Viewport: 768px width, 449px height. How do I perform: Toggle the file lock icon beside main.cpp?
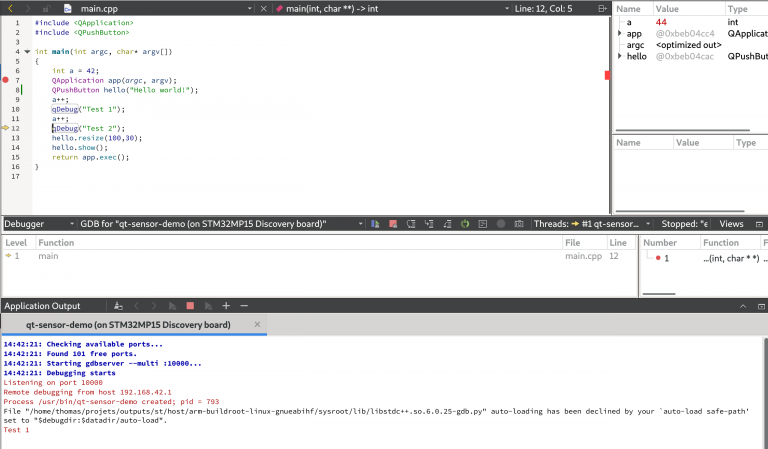pyautogui.click(x=46, y=8)
